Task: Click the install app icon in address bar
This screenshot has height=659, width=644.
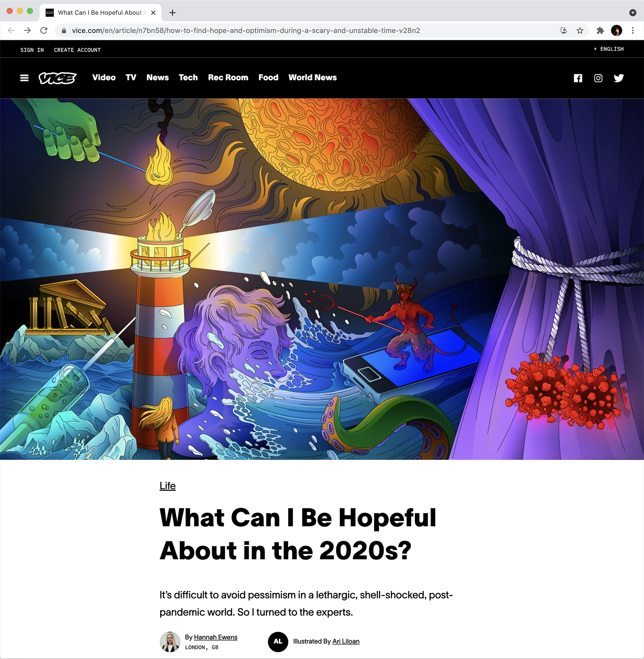Action: click(563, 31)
